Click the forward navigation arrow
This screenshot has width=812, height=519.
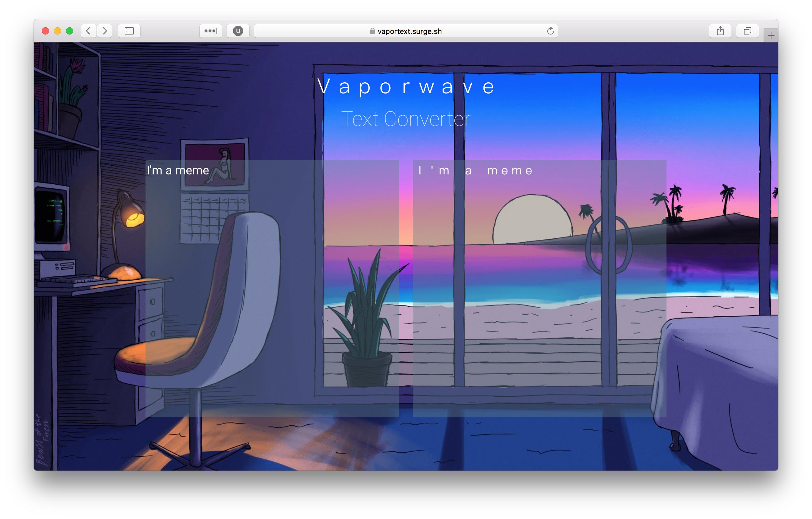pos(105,31)
